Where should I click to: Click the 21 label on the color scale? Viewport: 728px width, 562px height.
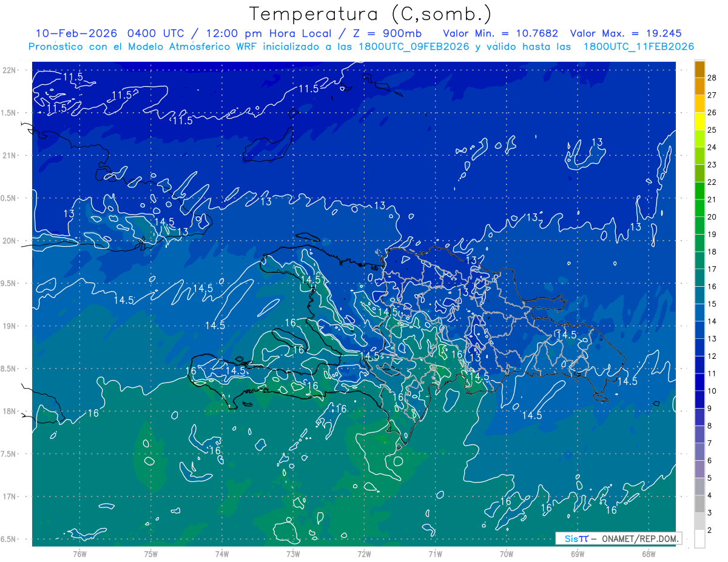pos(712,199)
